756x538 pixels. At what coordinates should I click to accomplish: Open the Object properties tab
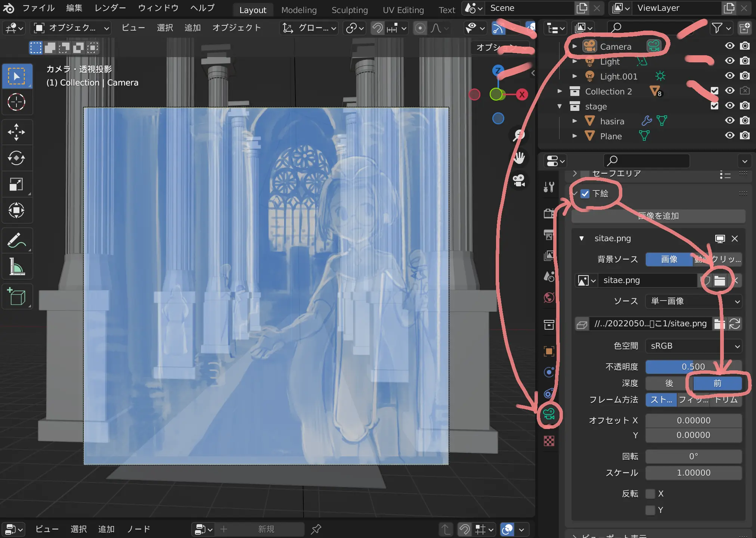click(x=549, y=351)
